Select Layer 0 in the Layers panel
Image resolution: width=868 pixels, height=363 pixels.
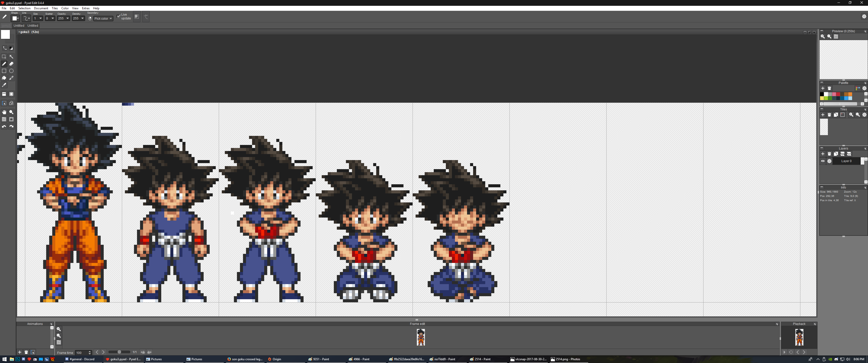pos(846,161)
